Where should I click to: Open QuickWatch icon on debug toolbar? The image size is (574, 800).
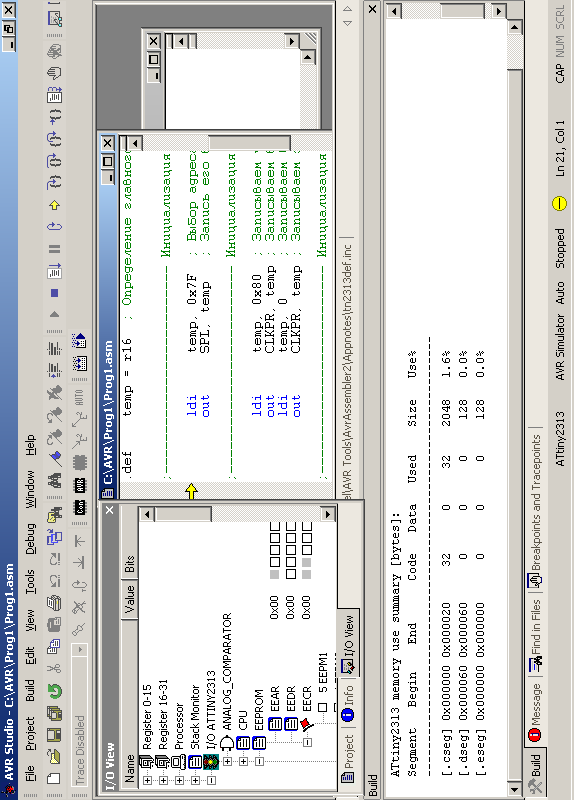pos(54,18)
